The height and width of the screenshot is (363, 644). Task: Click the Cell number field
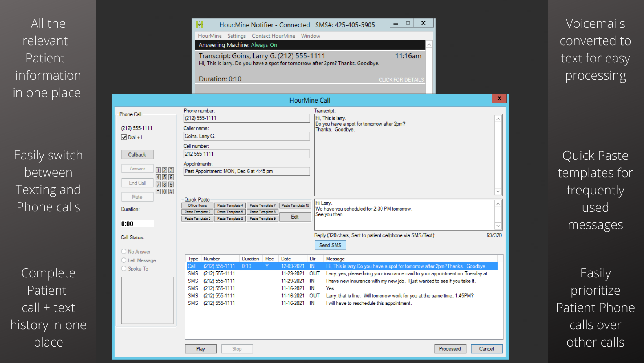(x=247, y=154)
